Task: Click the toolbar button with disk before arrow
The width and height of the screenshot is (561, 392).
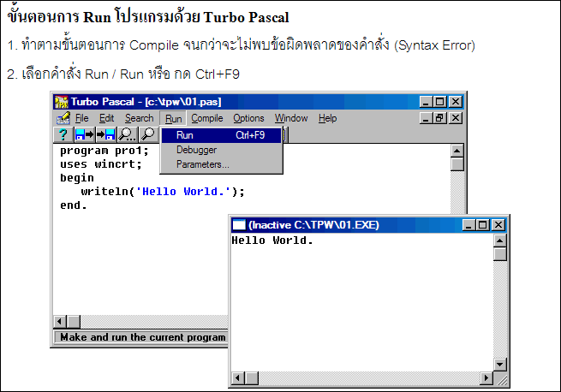Action: coord(85,134)
